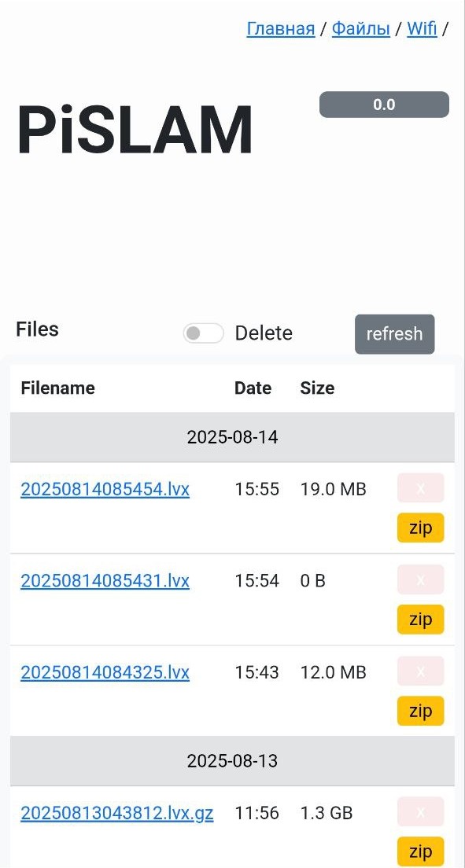Toggle the Delete switch on
The image size is (465, 868).
pyautogui.click(x=204, y=333)
